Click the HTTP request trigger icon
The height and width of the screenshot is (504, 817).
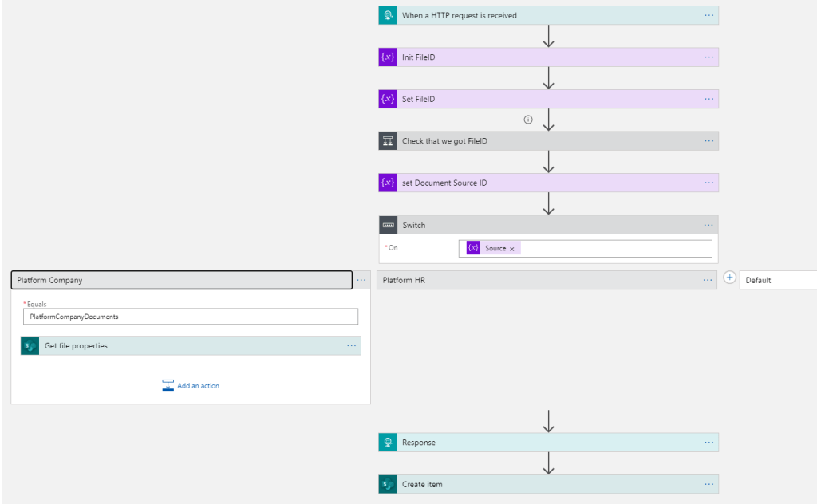pos(388,15)
